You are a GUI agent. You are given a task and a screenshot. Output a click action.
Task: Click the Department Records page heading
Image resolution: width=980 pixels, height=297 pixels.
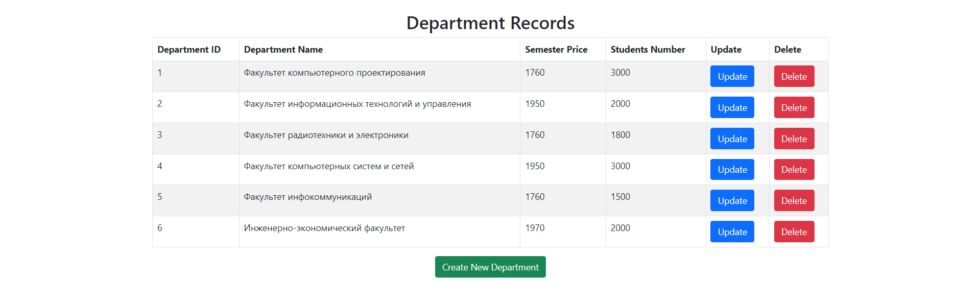490,23
